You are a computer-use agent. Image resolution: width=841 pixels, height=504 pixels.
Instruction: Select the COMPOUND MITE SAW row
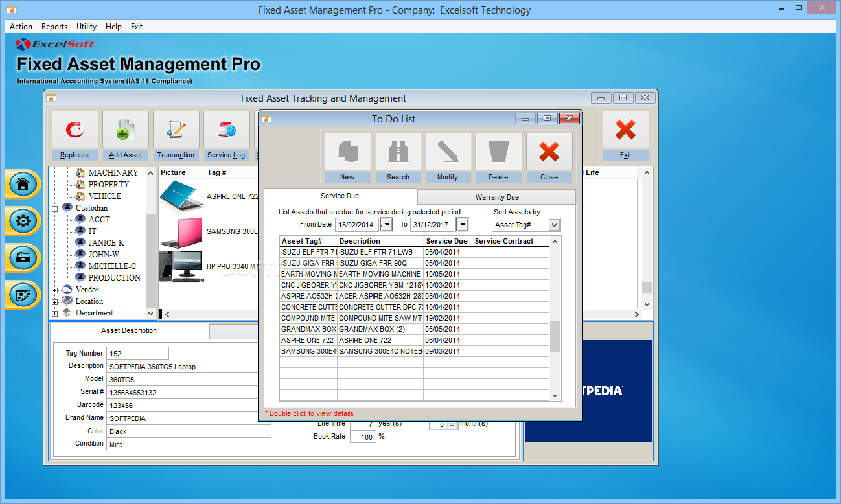coord(415,318)
